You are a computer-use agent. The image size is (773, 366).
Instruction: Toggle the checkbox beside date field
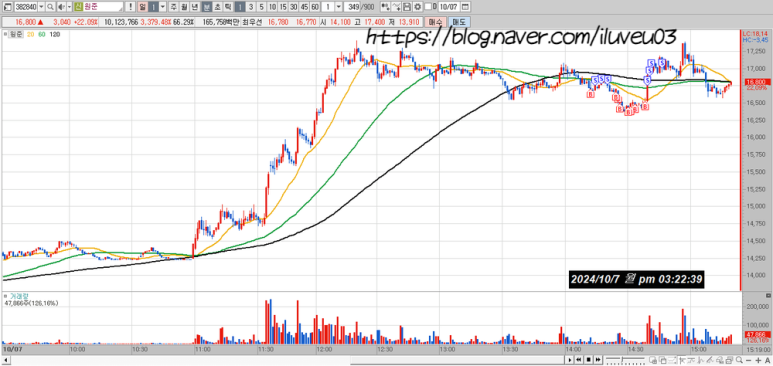point(427,7)
